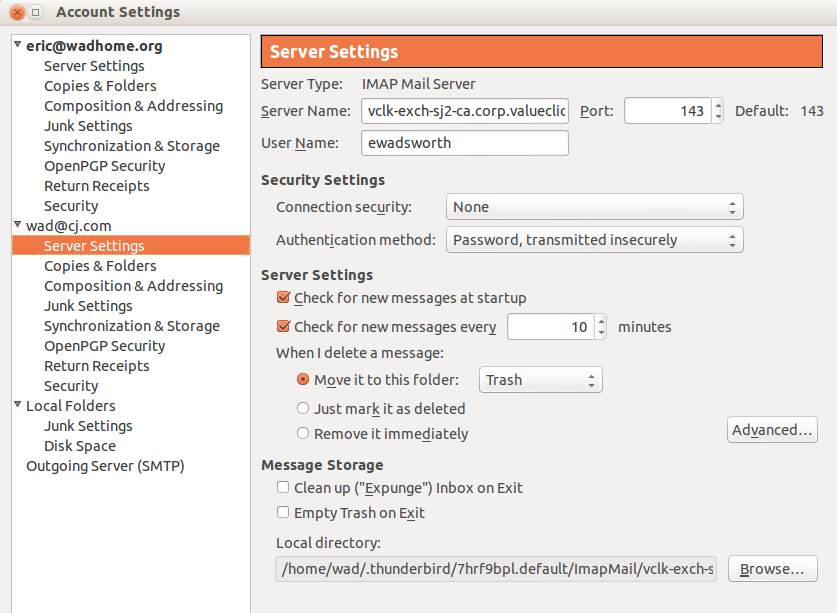The width and height of the screenshot is (837, 613).
Task: Collapse the Local Folders tree node
Action: point(18,406)
